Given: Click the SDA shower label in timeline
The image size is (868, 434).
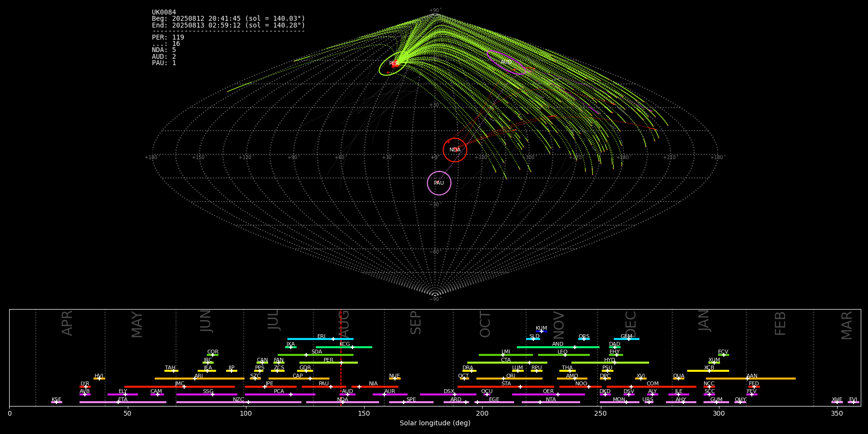Looking at the screenshot, I should tap(316, 352).
